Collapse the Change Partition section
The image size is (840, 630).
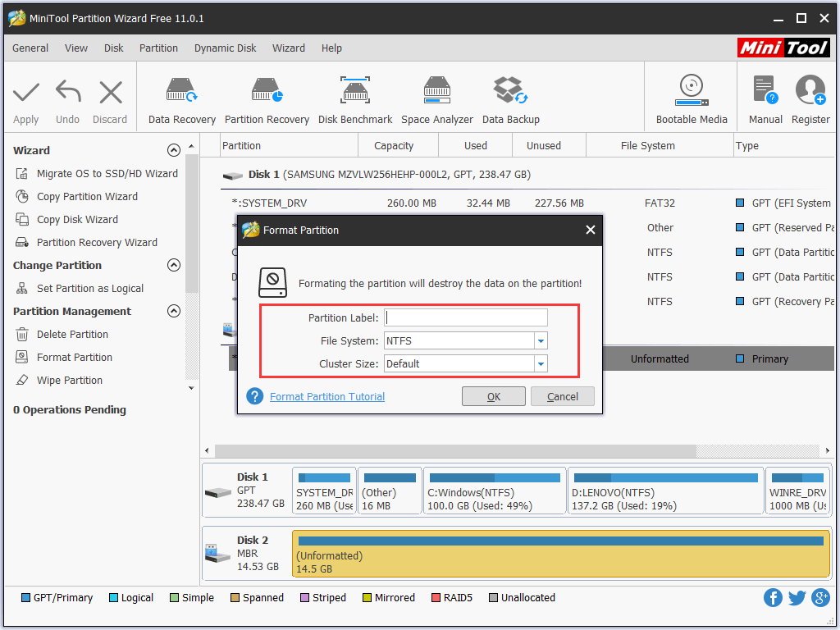tap(174, 265)
